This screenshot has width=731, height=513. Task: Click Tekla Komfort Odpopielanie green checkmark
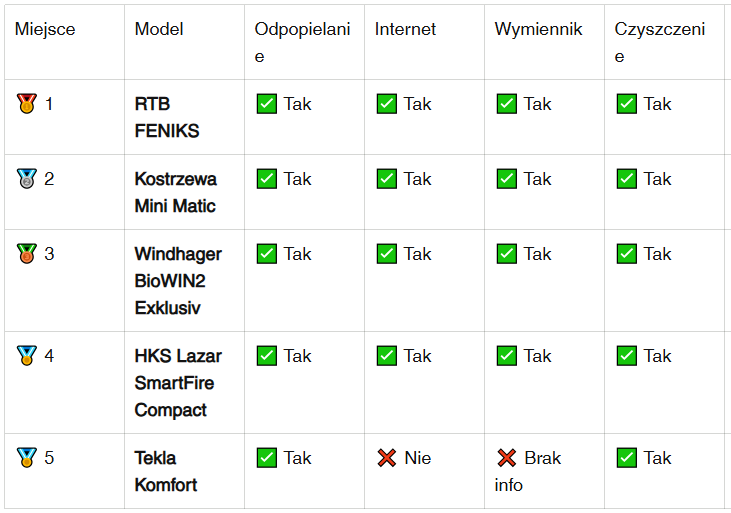pos(267,458)
